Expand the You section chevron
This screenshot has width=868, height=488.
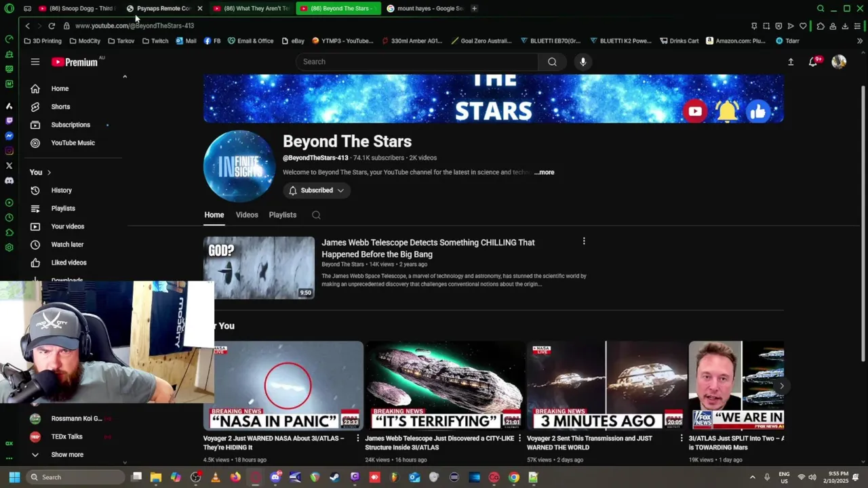(49, 172)
